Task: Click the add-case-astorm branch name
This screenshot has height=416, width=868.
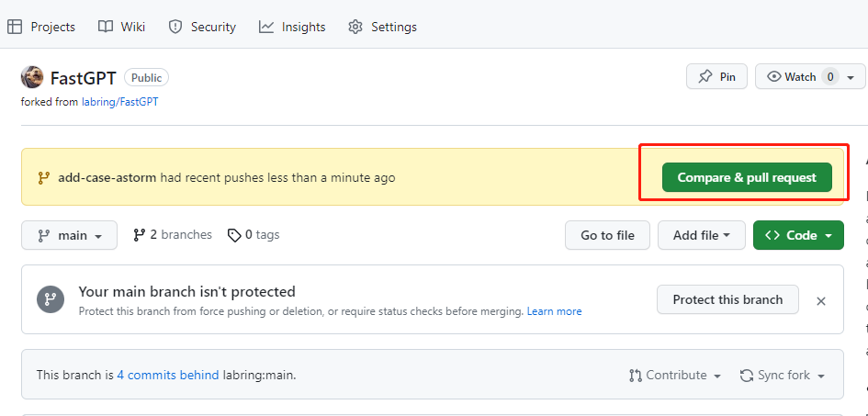Action: [x=107, y=177]
